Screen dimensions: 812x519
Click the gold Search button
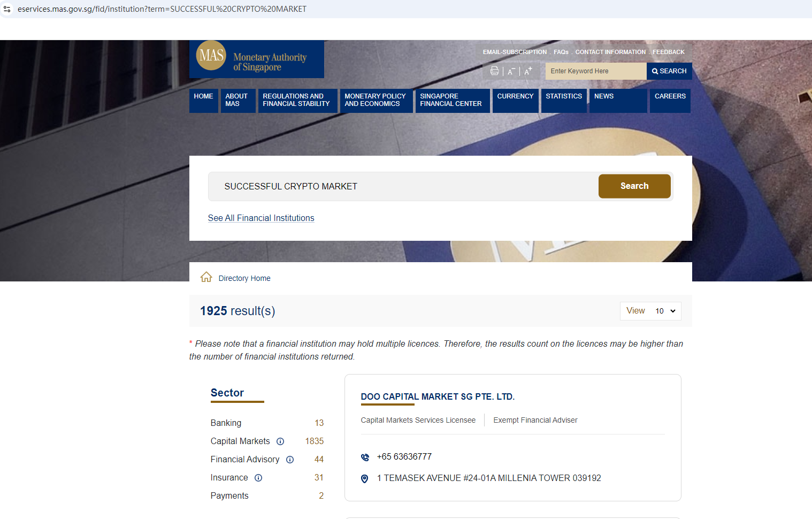634,186
